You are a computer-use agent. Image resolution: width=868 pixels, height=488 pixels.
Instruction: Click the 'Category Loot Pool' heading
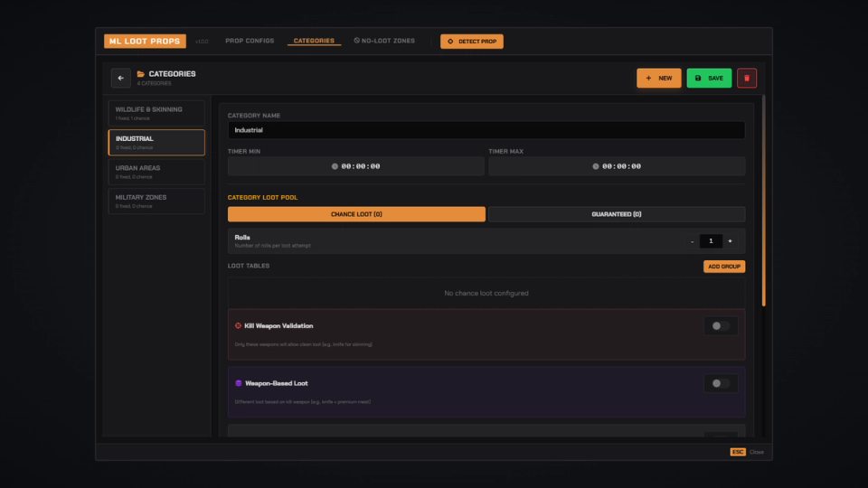point(262,198)
